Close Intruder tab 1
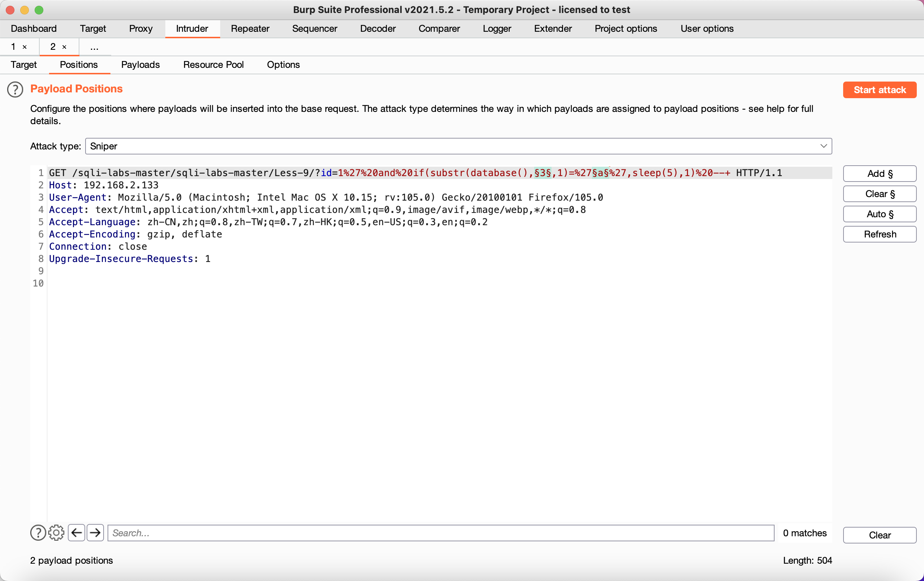Image resolution: width=924 pixels, height=581 pixels. 25,47
